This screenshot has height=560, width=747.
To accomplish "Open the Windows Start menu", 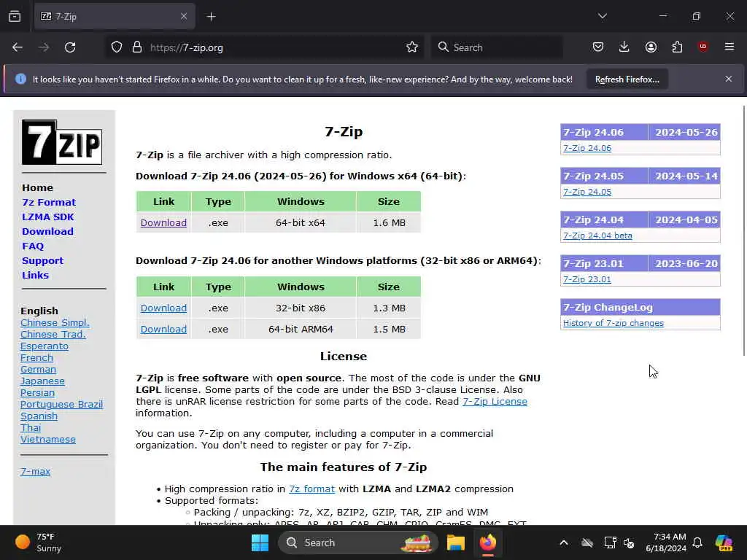I will (x=260, y=542).
